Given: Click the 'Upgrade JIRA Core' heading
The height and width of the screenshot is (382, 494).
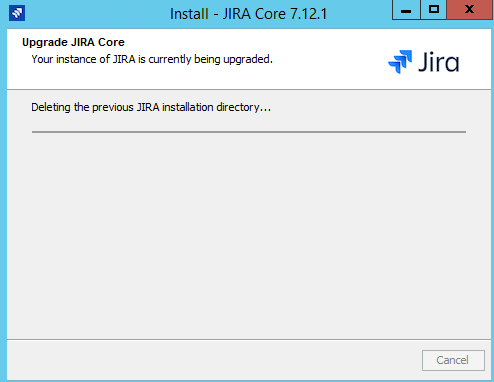Looking at the screenshot, I should point(73,42).
